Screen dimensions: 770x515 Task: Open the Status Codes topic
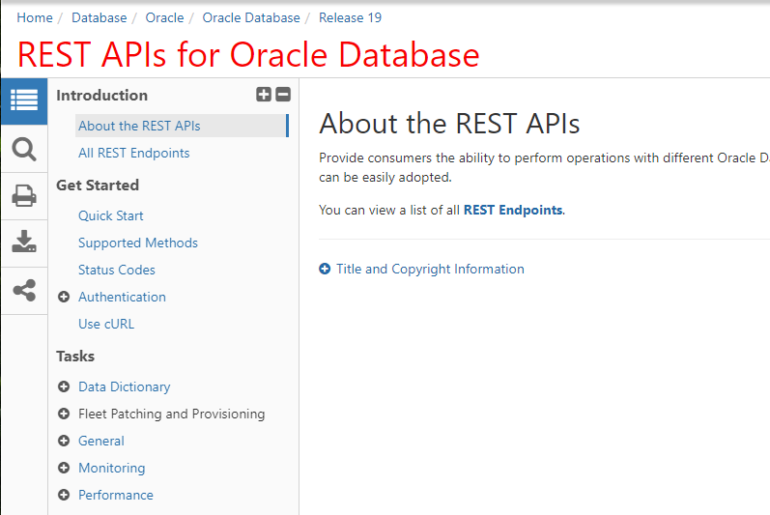tap(116, 270)
